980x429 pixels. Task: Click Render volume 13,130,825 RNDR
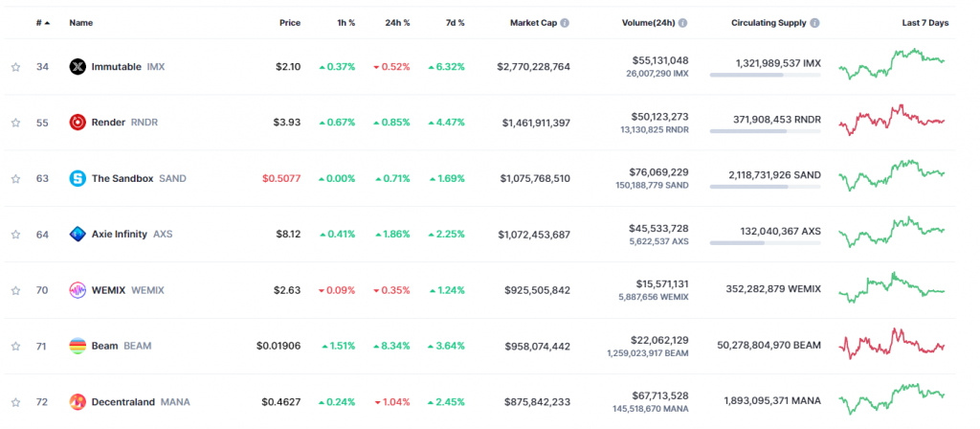653,129
